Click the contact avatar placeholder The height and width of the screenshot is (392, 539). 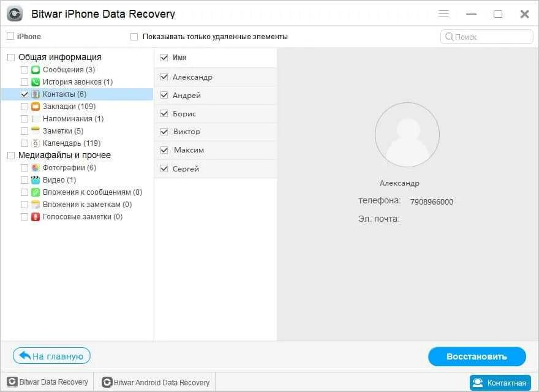[407, 135]
